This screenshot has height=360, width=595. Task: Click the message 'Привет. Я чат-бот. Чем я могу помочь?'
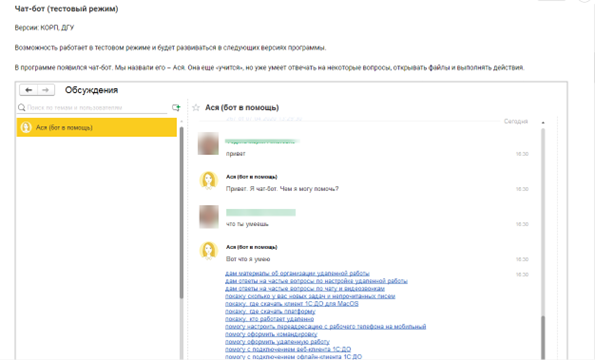click(282, 189)
